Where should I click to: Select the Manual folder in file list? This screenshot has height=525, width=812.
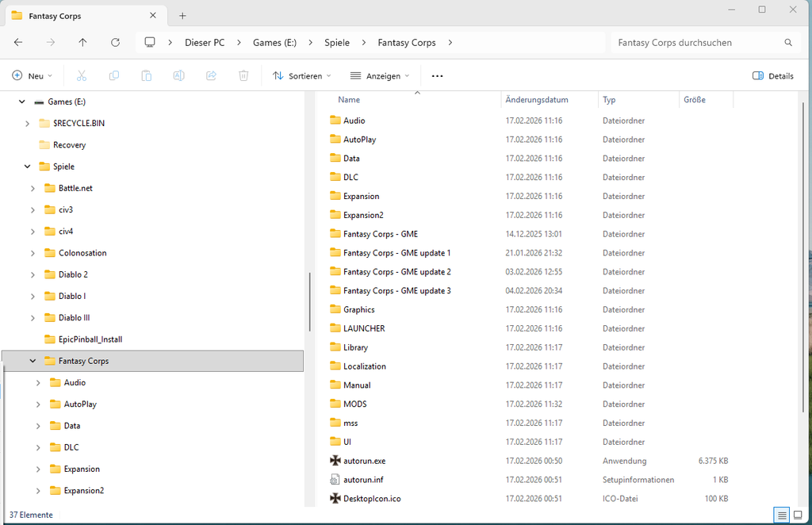coord(357,385)
